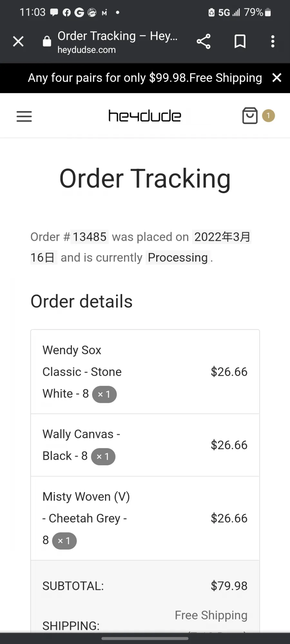Share the Order Tracking page
The width and height of the screenshot is (290, 644).
point(204,41)
